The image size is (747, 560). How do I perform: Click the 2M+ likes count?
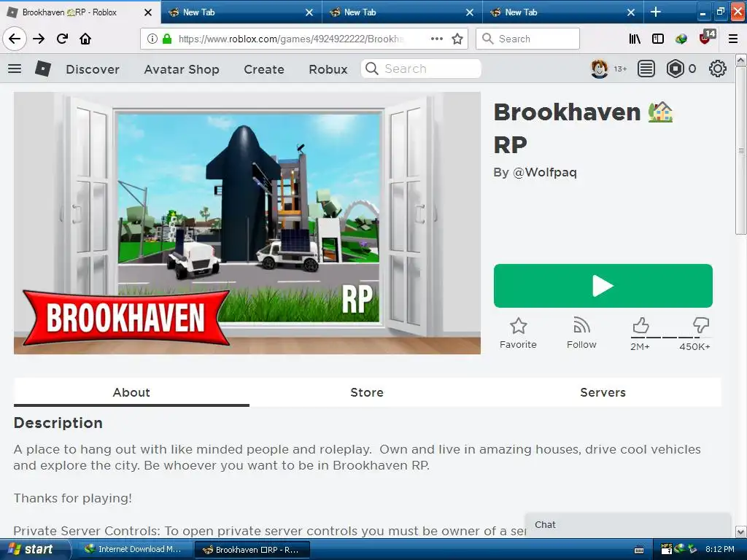click(x=640, y=346)
